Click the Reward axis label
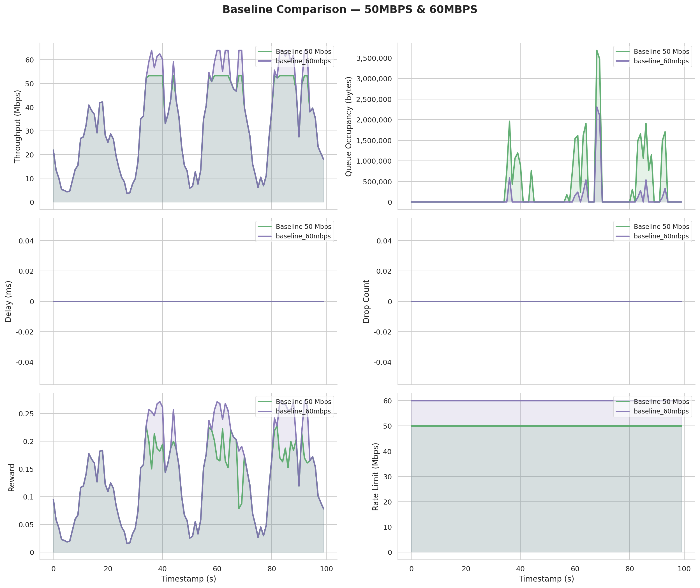 (x=12, y=477)
